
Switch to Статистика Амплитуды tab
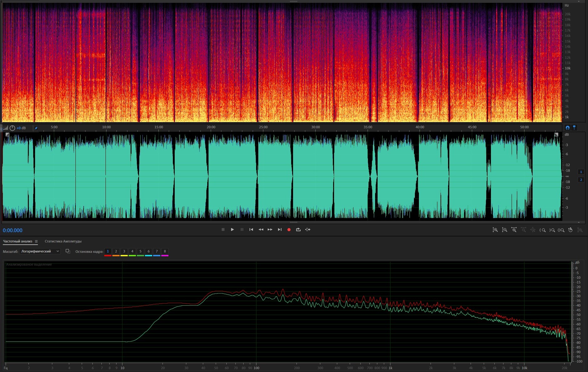[63, 241]
